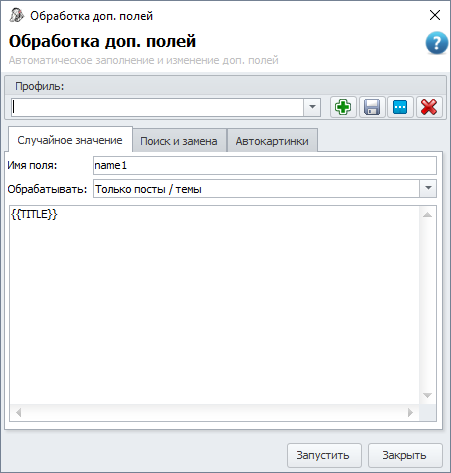Select the Только посты / темы combo box
Viewport: 451px width, 473px height.
tap(265, 189)
